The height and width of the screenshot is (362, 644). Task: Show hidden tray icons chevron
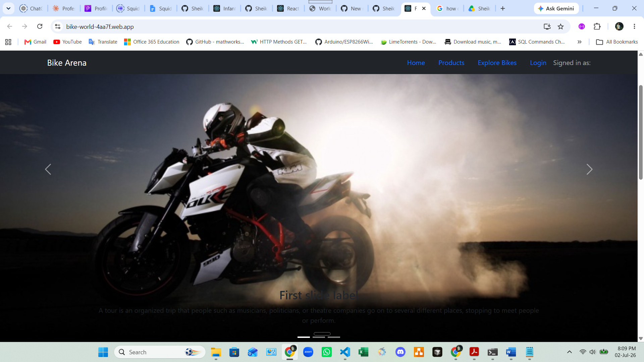[569, 352]
